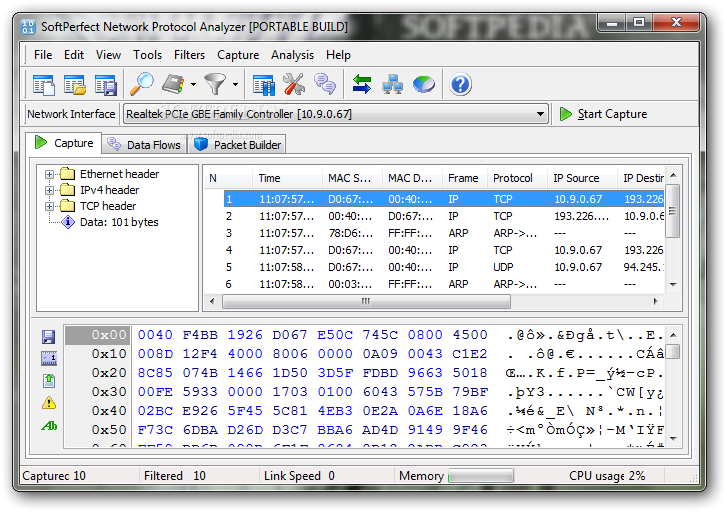Viewport: 727px width, 512px height.
Task: Click the Protocol column header
Action: [x=517, y=178]
